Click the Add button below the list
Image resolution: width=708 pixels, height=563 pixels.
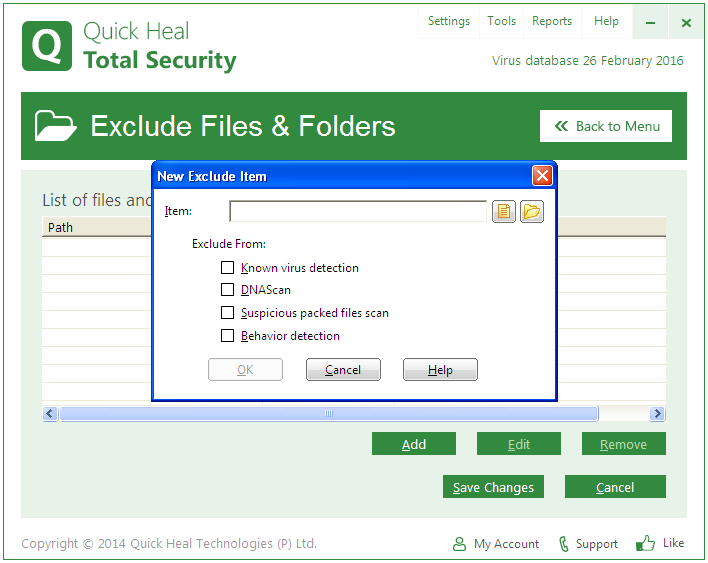pos(413,444)
